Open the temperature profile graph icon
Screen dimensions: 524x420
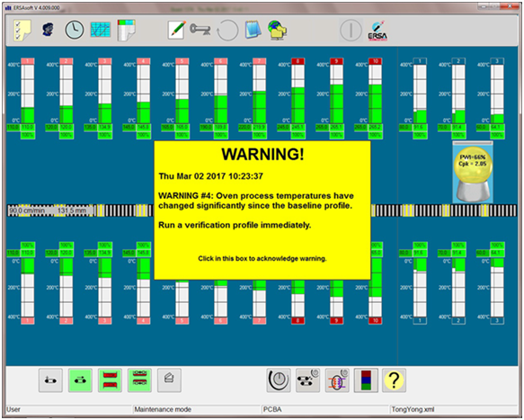[x=101, y=30]
